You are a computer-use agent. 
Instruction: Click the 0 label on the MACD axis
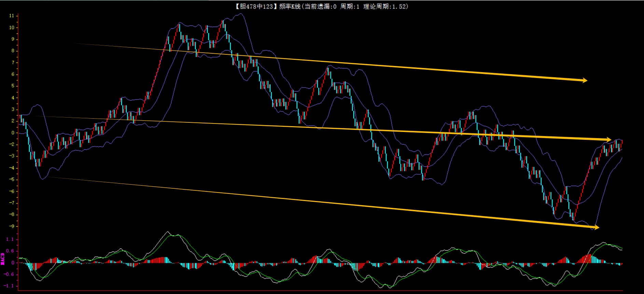(x=13, y=263)
